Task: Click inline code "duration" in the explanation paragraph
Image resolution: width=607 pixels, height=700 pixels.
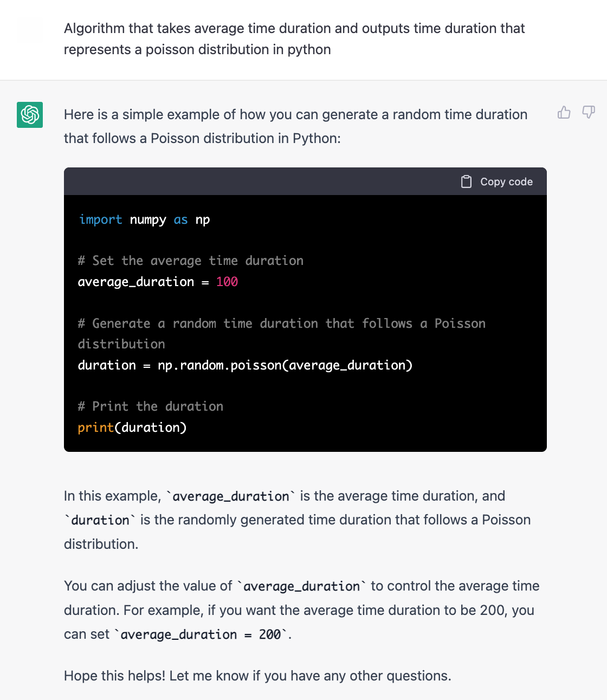Action: pyautogui.click(x=100, y=520)
